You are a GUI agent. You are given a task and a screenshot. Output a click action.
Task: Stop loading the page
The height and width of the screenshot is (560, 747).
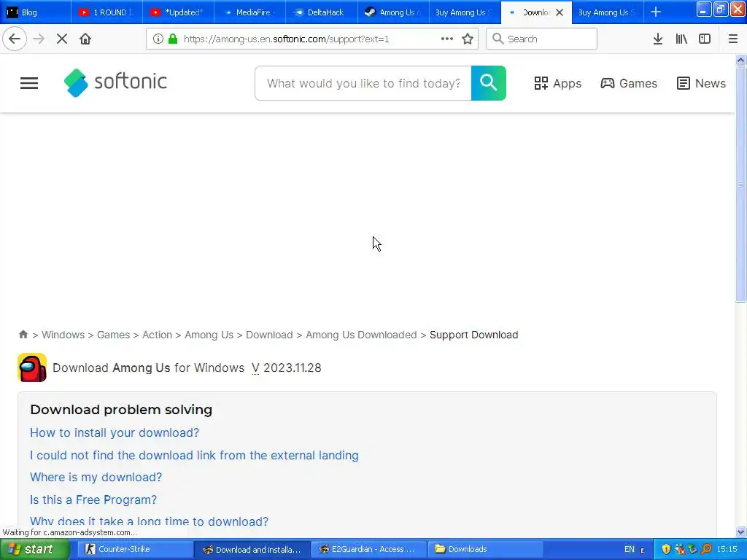(62, 39)
